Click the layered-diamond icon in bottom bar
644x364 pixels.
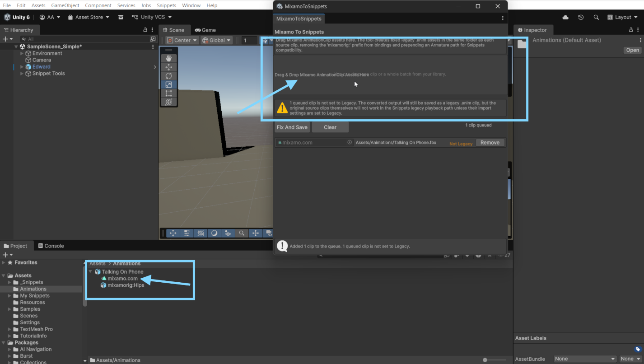(x=228, y=233)
